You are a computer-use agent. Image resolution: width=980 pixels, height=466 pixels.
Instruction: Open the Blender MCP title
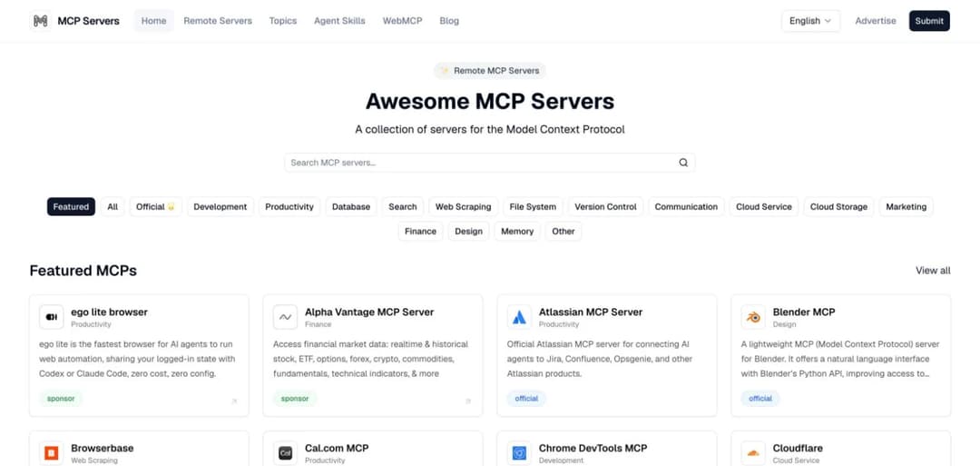click(x=804, y=312)
